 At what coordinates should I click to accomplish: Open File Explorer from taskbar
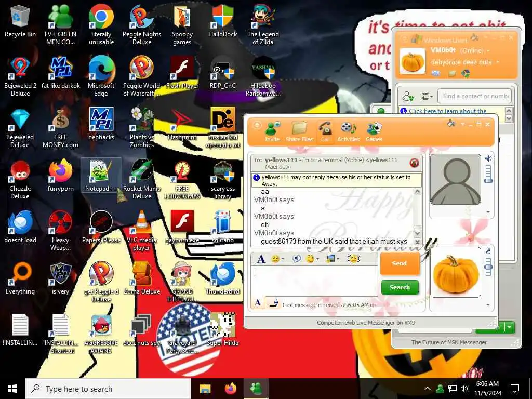pyautogui.click(x=205, y=389)
